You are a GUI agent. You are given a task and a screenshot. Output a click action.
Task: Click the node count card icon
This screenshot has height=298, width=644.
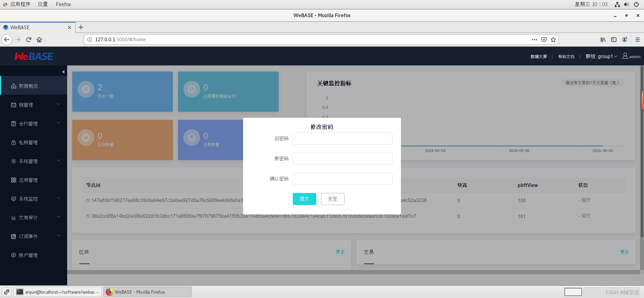[x=86, y=89]
